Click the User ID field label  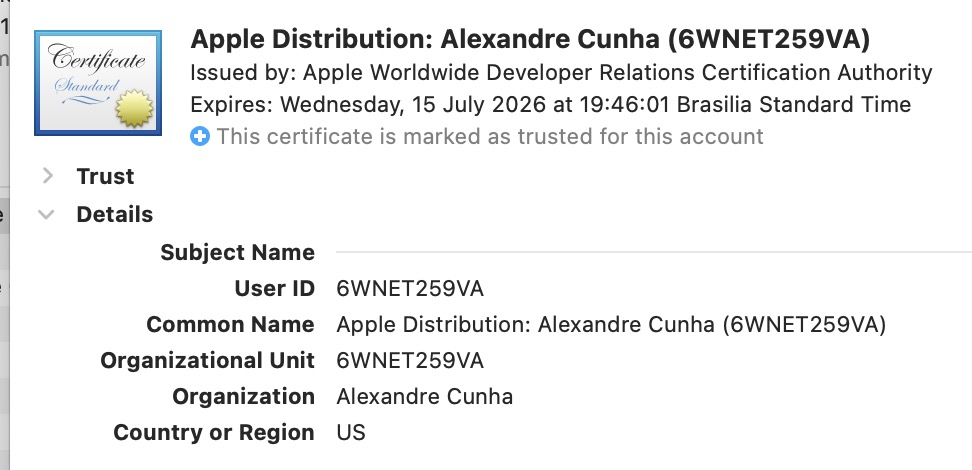click(275, 289)
